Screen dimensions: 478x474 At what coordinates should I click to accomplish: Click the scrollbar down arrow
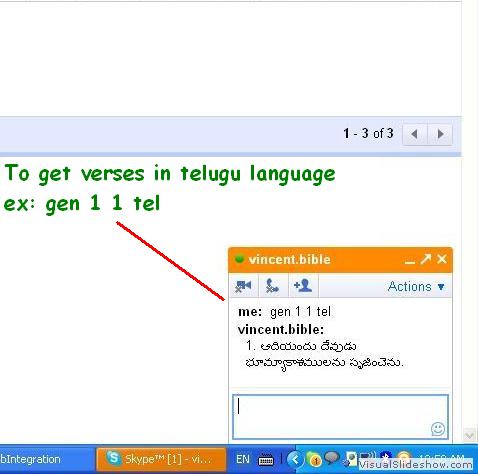click(469, 435)
